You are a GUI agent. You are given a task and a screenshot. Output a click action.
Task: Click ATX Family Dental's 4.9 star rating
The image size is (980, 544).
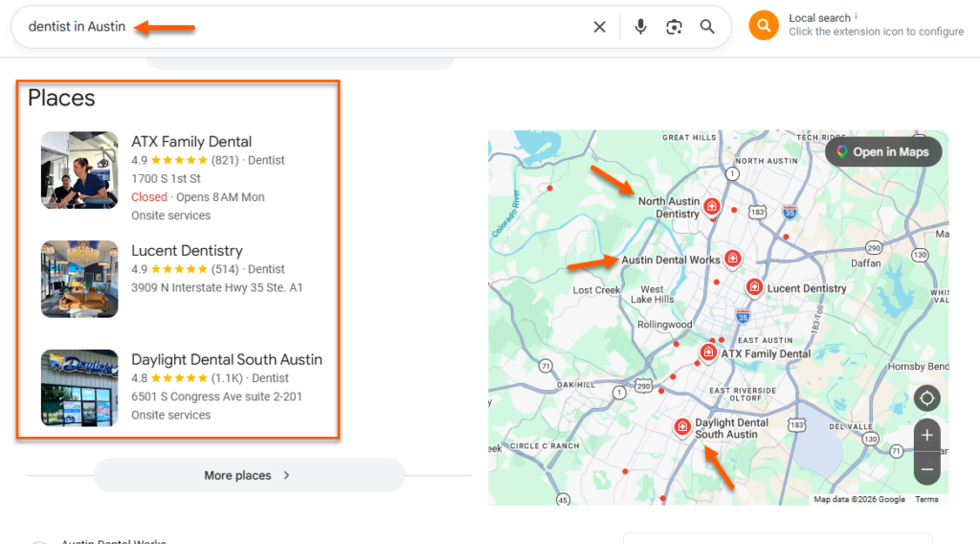pyautogui.click(x=169, y=160)
